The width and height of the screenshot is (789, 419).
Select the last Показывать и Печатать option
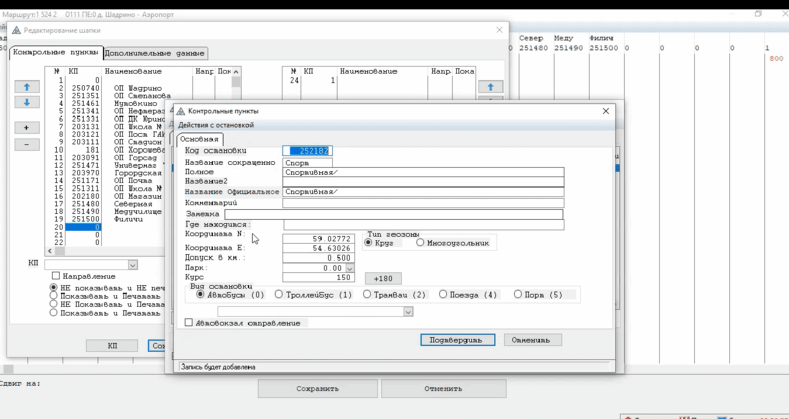(54, 313)
